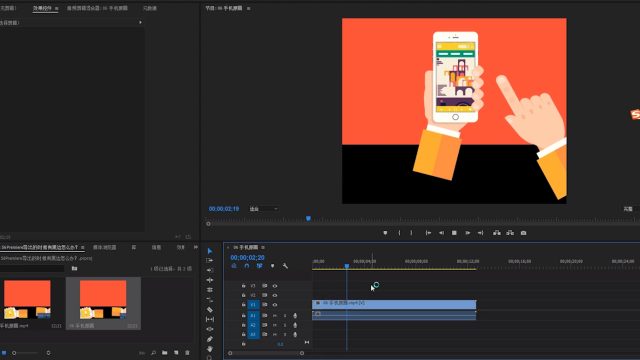Switch to Audio Clip Mixer tab
This screenshot has width=640, height=360.
tap(98, 8)
